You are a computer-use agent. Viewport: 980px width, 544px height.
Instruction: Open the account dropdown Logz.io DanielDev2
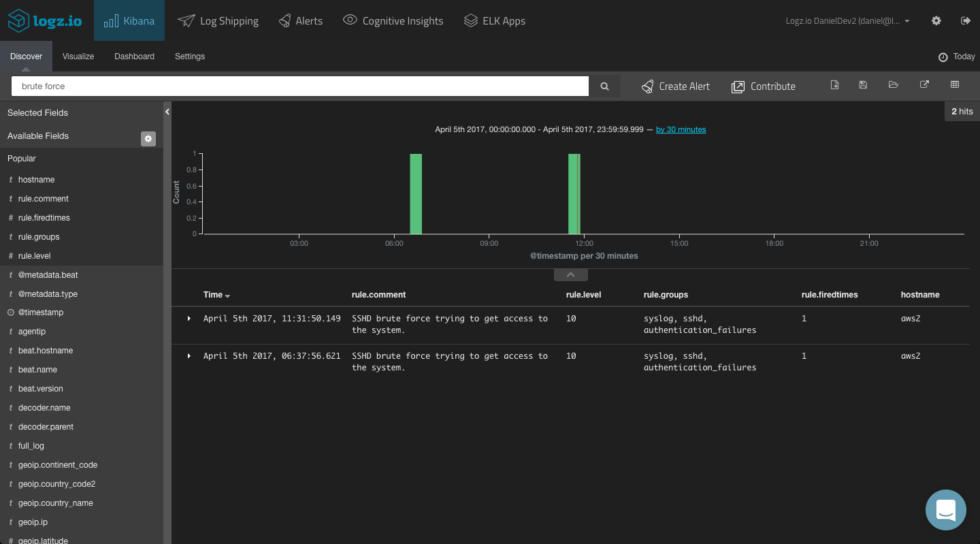coord(848,21)
